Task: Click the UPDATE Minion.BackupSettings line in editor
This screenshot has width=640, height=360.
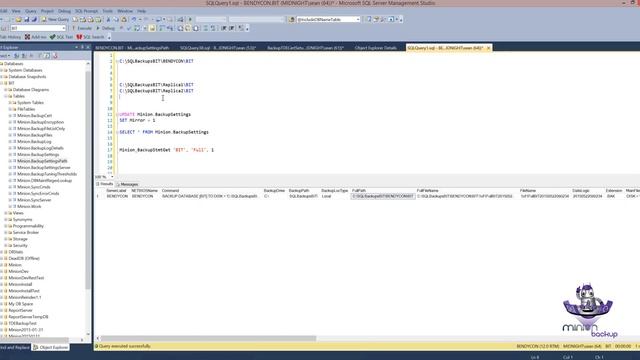Action: [x=155, y=114]
